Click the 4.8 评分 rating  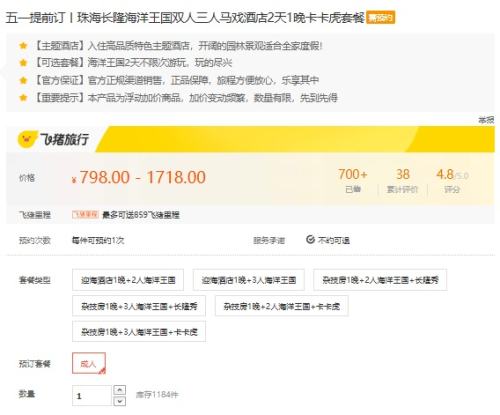click(x=452, y=181)
